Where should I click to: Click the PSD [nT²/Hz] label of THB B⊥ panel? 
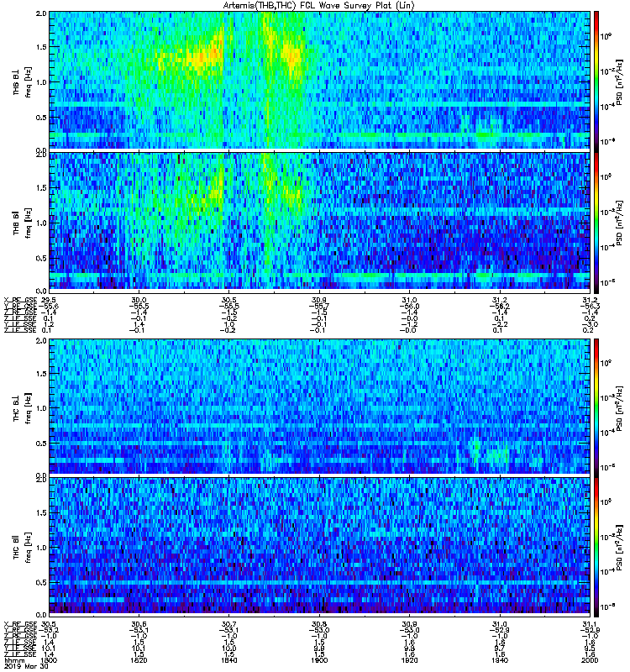pos(620,82)
